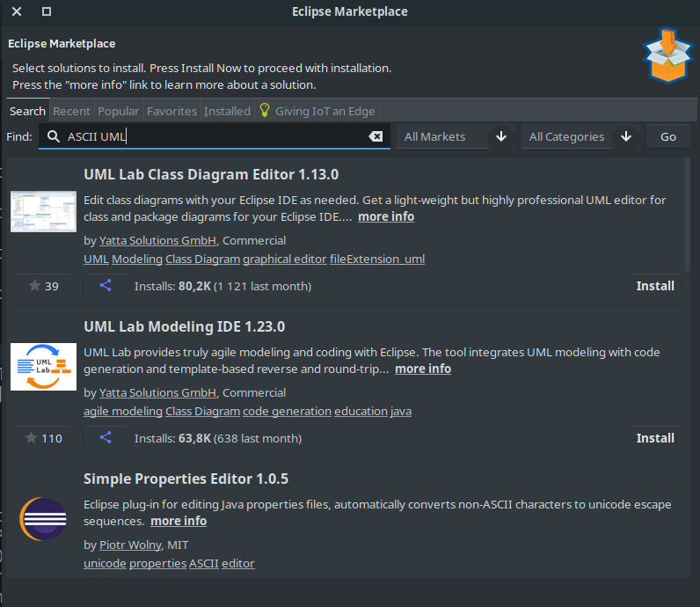
Task: Open more info for Simple Properties Editor
Action: pyautogui.click(x=179, y=521)
